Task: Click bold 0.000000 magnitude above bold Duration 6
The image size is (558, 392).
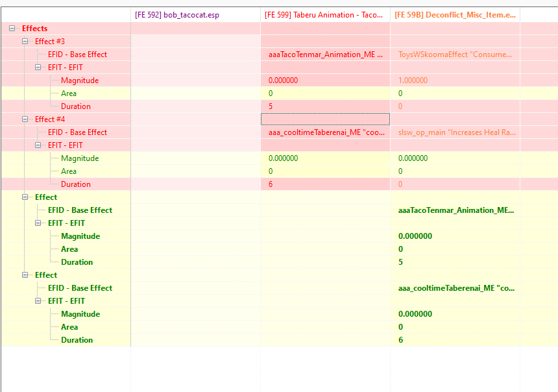Action: 455,314
